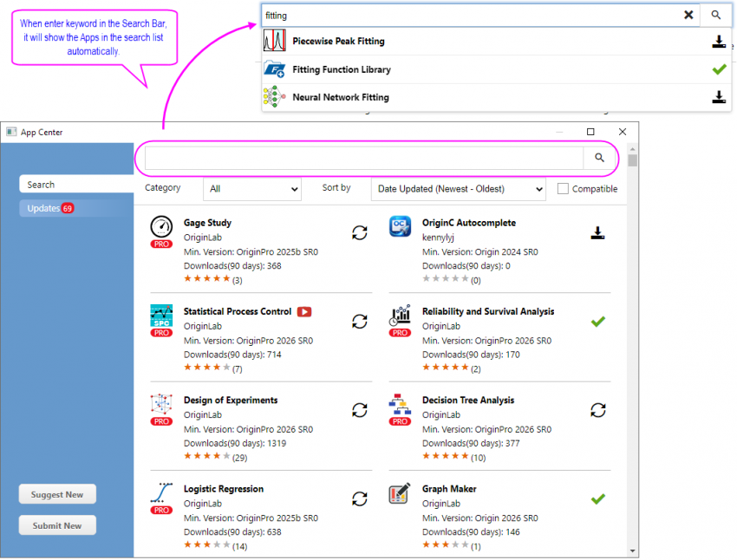Image resolution: width=737 pixels, height=560 pixels.
Task: Open the Gage Study gauge icon
Action: tap(161, 227)
